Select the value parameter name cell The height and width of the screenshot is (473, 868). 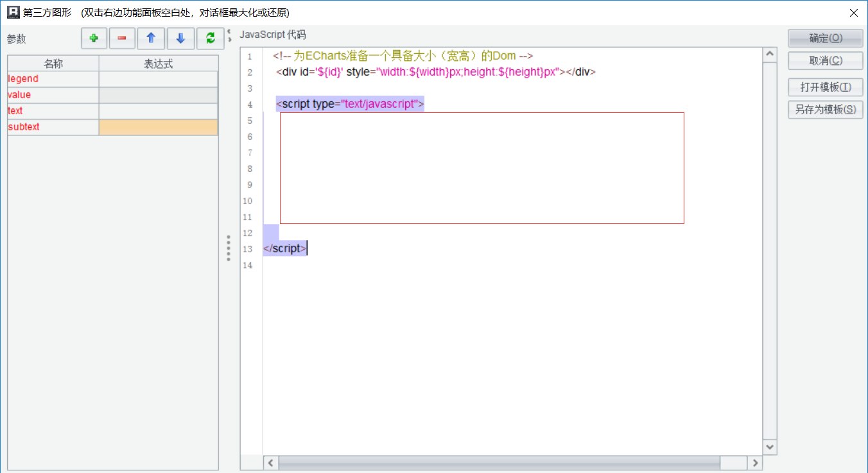pos(53,95)
